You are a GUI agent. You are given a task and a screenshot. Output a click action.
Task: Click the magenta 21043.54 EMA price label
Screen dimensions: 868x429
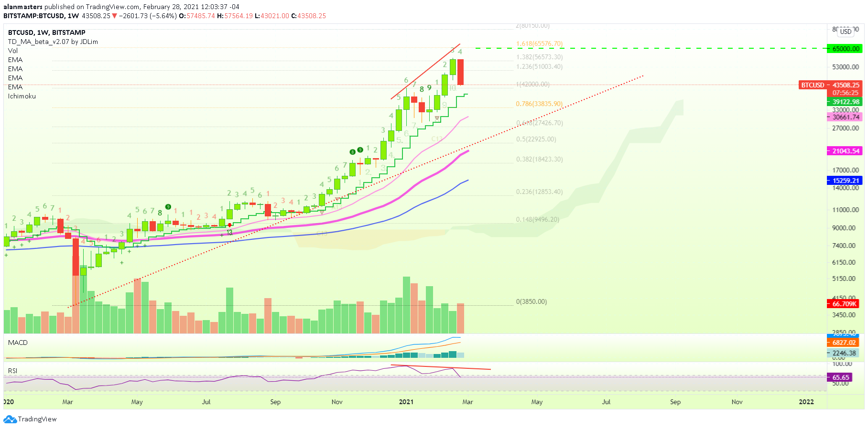click(x=845, y=151)
